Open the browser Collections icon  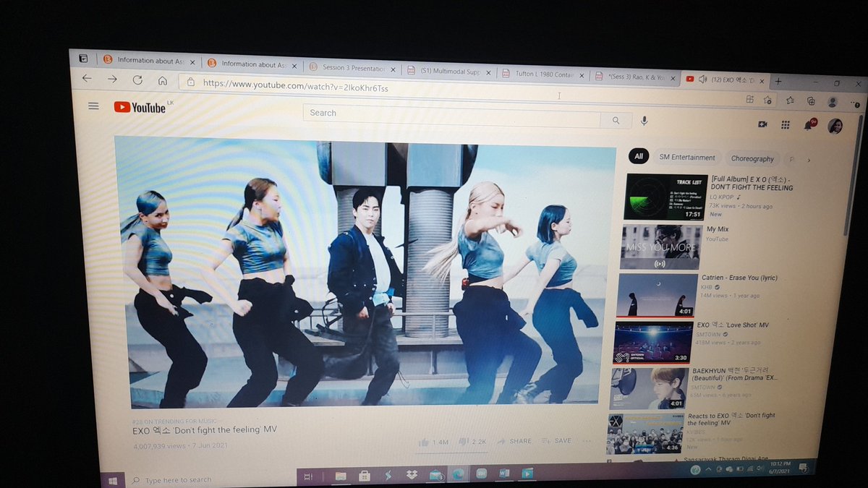click(x=811, y=101)
